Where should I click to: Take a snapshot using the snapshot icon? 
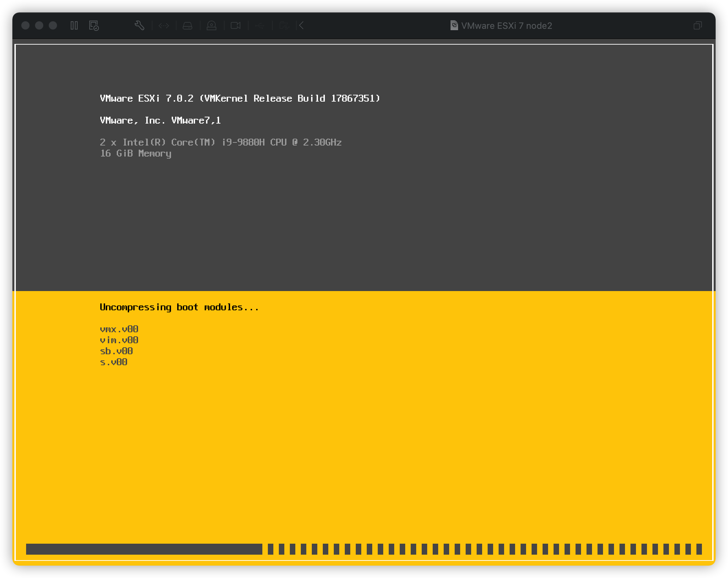[x=94, y=26]
